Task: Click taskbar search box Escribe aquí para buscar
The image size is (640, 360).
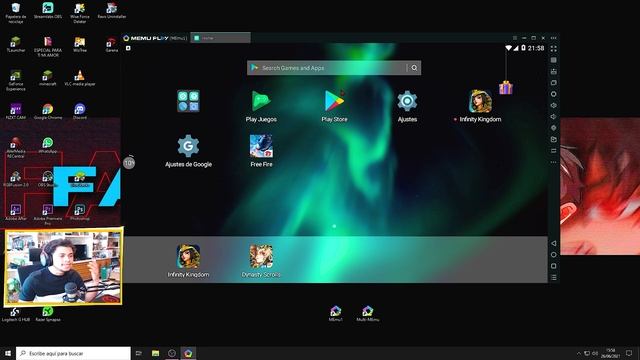Action: pyautogui.click(x=73, y=353)
